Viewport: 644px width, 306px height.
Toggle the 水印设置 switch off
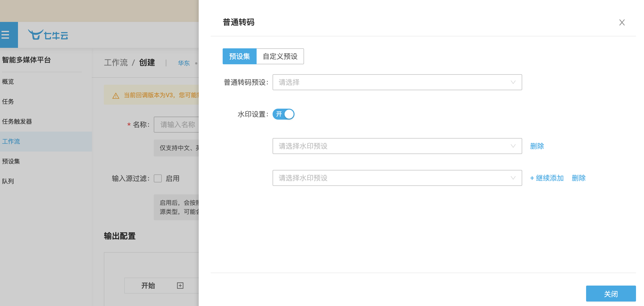tap(283, 114)
